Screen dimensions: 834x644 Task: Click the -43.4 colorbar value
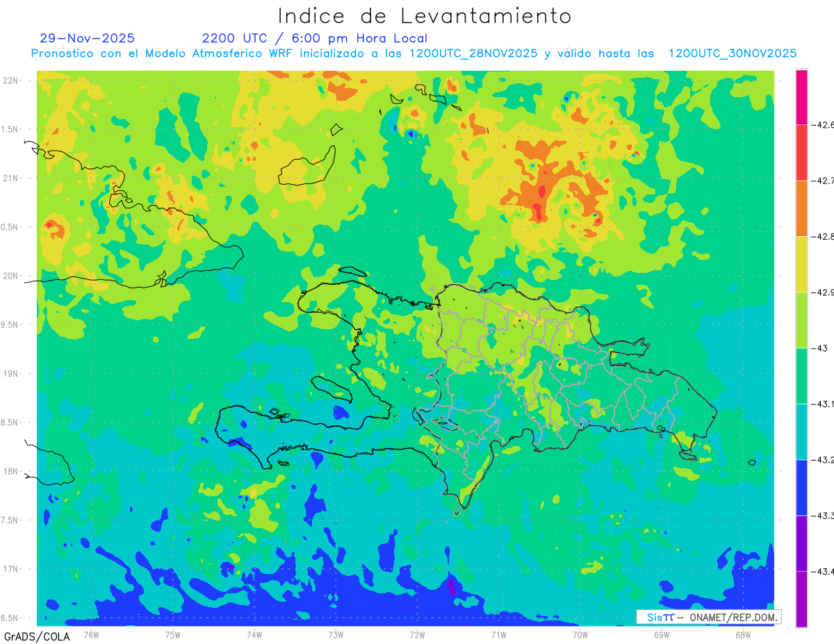[824, 571]
